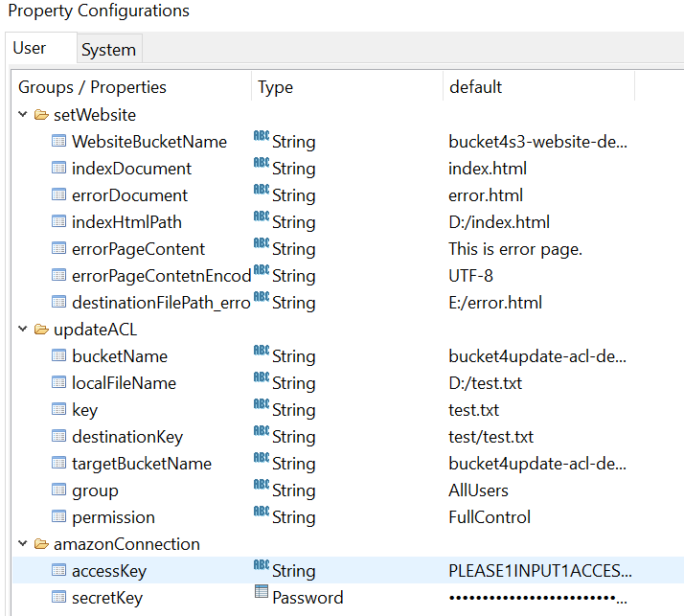Click the Type column header
This screenshot has width=684, height=616.
(276, 87)
